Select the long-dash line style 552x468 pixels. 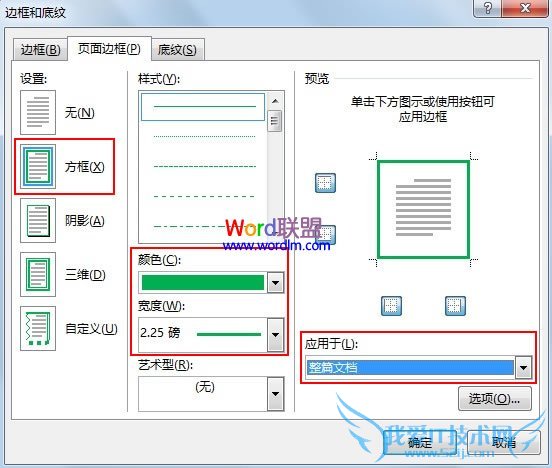pyautogui.click(x=204, y=196)
